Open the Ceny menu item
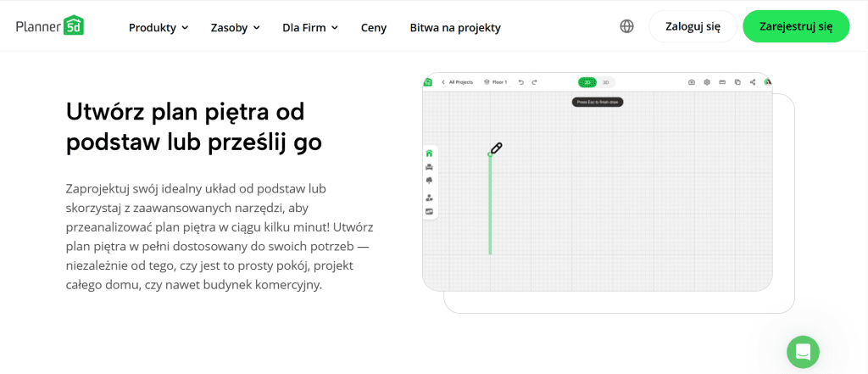 click(x=373, y=27)
